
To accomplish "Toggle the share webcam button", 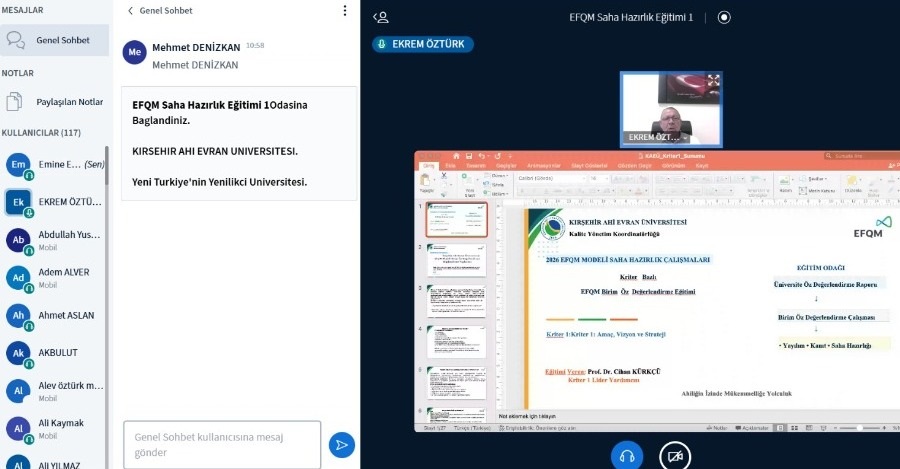I will pos(675,456).
